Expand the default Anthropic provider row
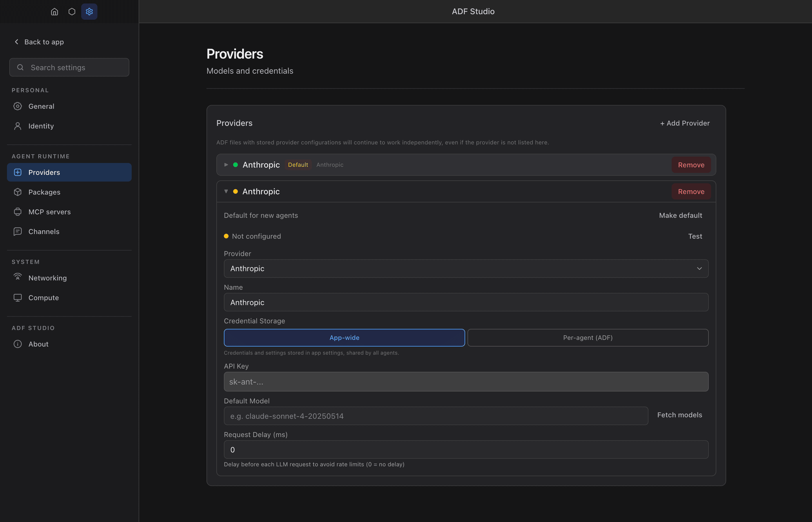This screenshot has height=522, width=812. (226, 165)
